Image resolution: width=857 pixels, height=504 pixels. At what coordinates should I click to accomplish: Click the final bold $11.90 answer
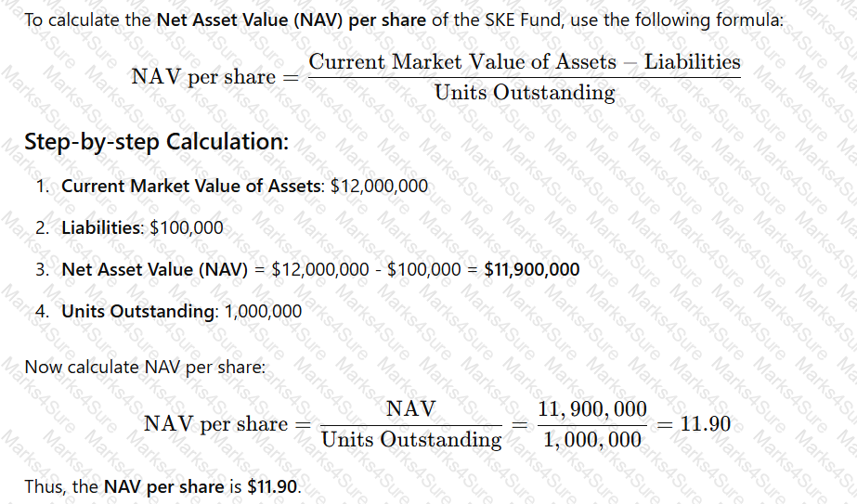click(x=272, y=486)
